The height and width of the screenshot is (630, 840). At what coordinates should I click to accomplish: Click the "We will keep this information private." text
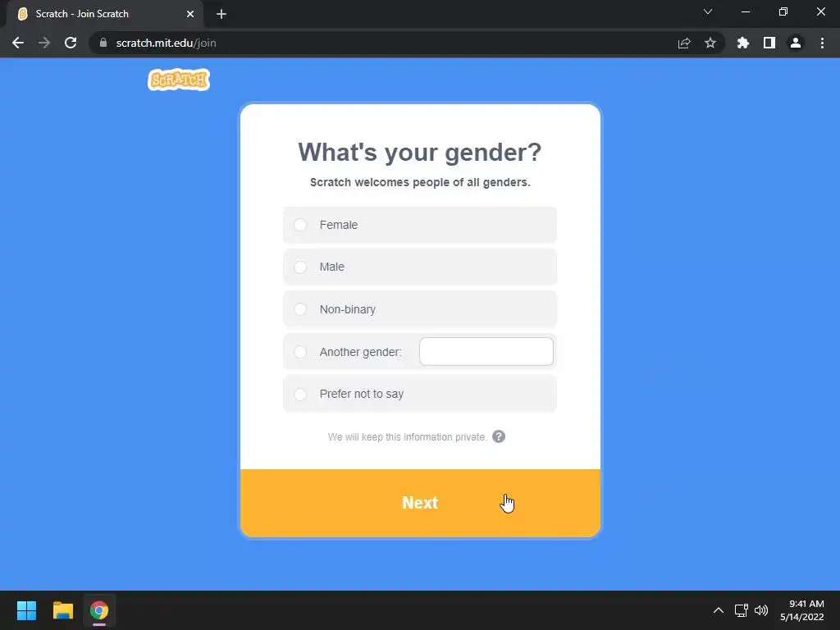[x=407, y=437]
